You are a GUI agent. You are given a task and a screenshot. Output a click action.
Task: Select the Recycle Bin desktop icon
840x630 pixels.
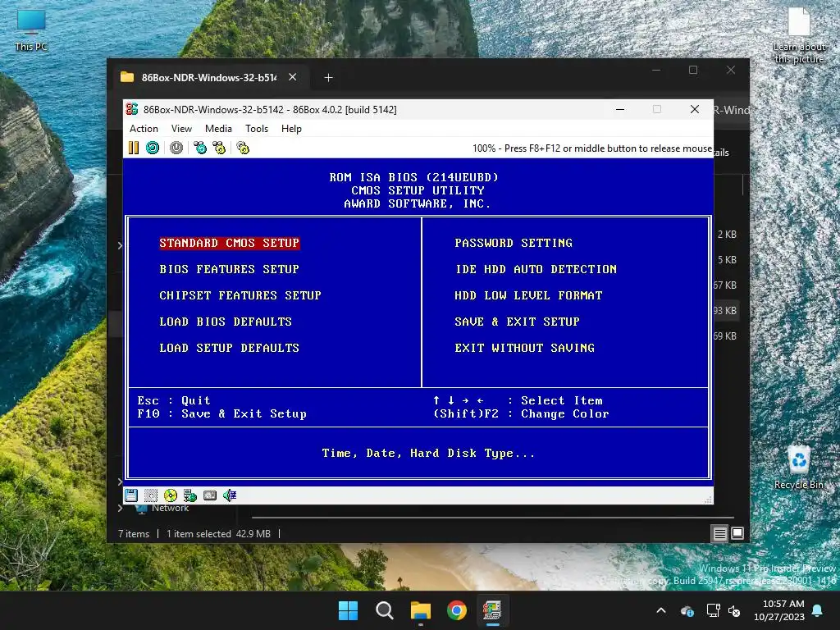[x=799, y=467]
